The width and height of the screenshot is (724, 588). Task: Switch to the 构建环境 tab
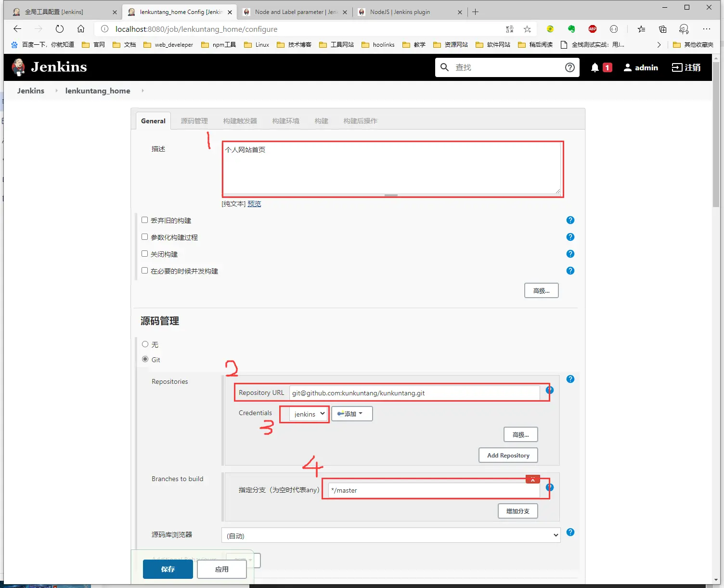286,121
